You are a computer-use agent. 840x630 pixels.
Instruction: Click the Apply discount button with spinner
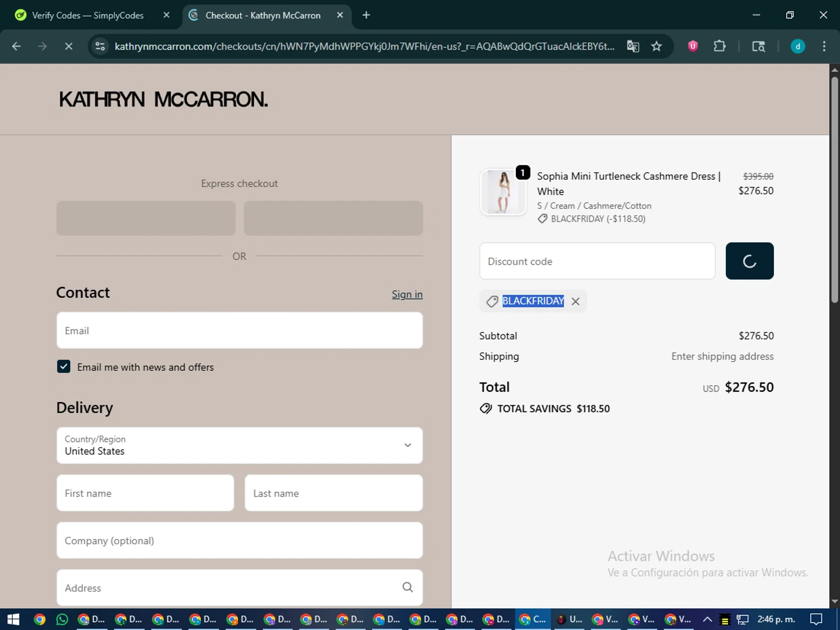click(749, 261)
